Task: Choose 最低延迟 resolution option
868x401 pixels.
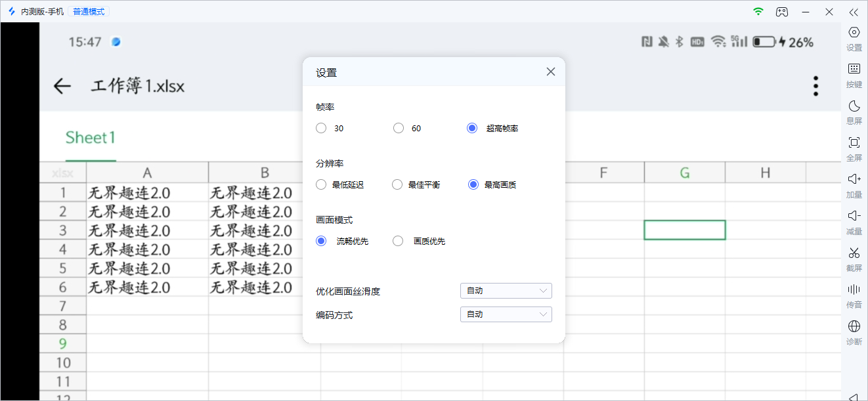Action: (320, 184)
